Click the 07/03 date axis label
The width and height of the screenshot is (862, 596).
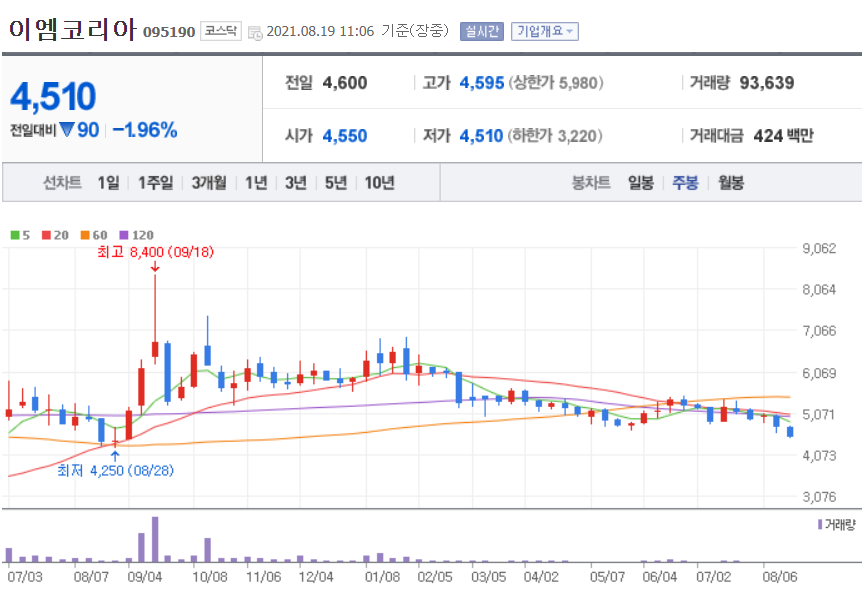tap(25, 577)
